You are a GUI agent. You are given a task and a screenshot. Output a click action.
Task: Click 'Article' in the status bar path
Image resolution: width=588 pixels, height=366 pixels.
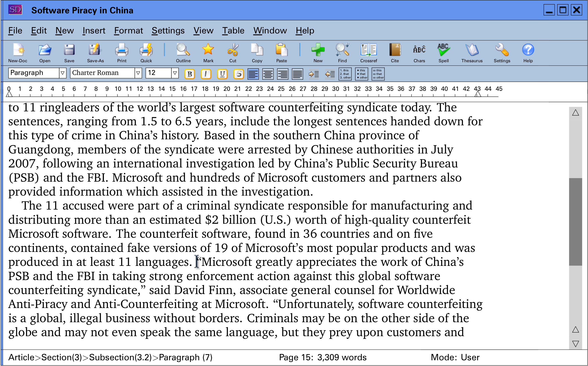click(21, 357)
